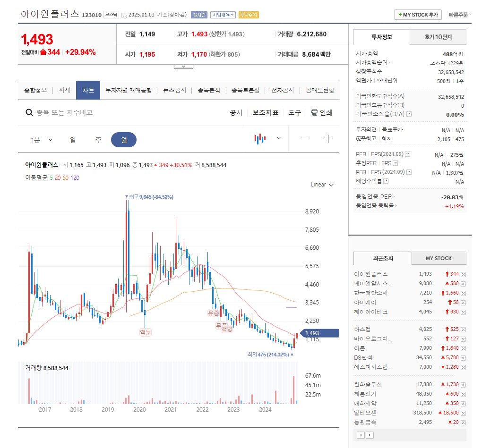This screenshot has width=490, height=448.
Task: Remove 아이에이 from recent list
Action: 463,303
